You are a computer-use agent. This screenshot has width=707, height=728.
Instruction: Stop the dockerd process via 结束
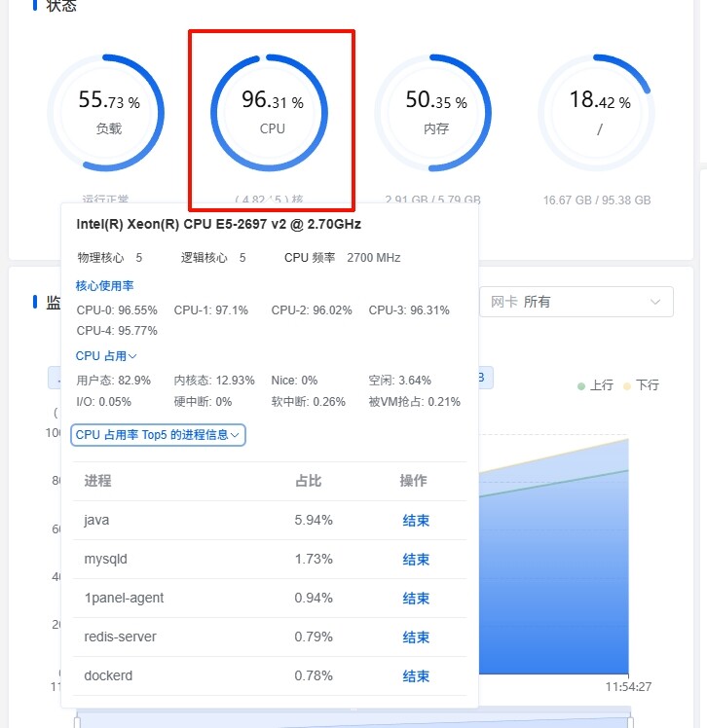click(x=416, y=676)
